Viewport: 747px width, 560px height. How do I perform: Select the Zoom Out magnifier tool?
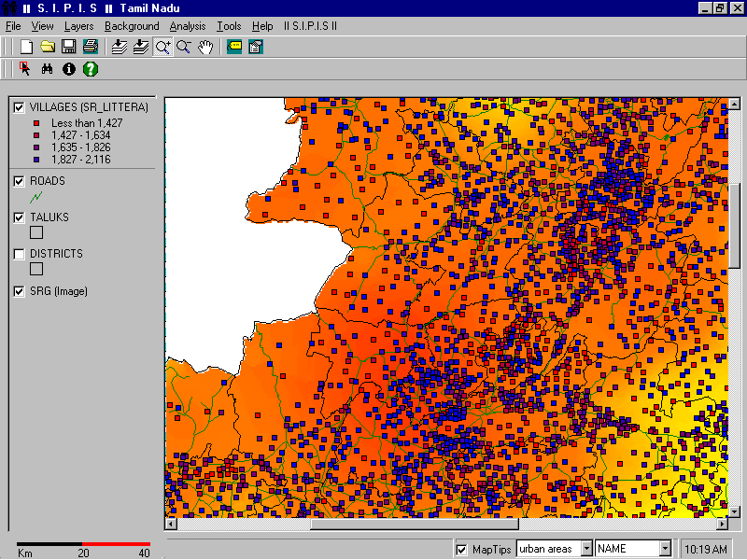pos(183,47)
